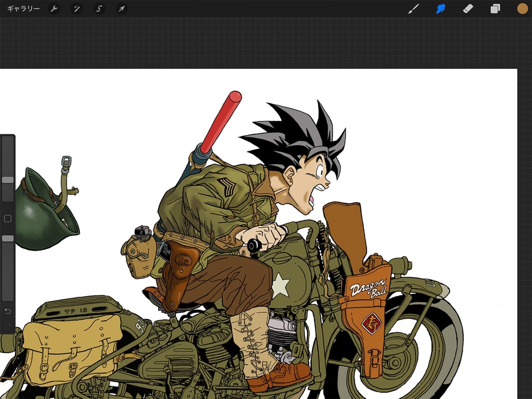Activate the Selection tool (S icon)

click(x=99, y=9)
